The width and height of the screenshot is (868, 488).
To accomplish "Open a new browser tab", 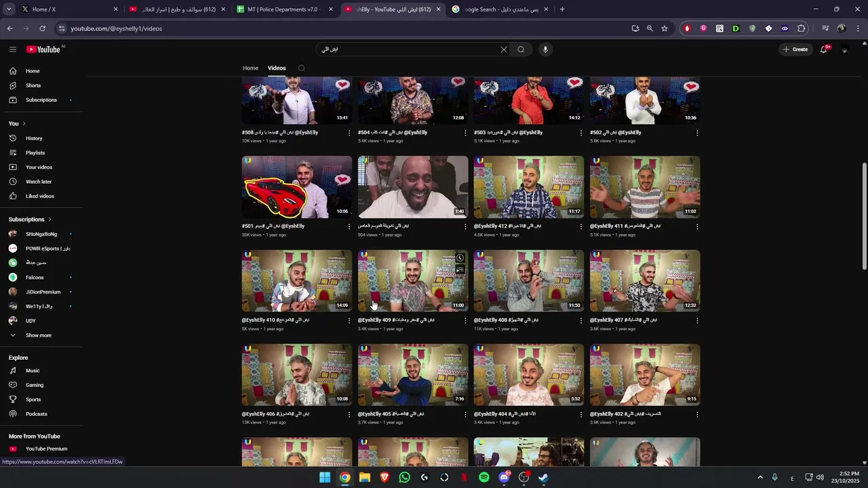I will [x=562, y=9].
